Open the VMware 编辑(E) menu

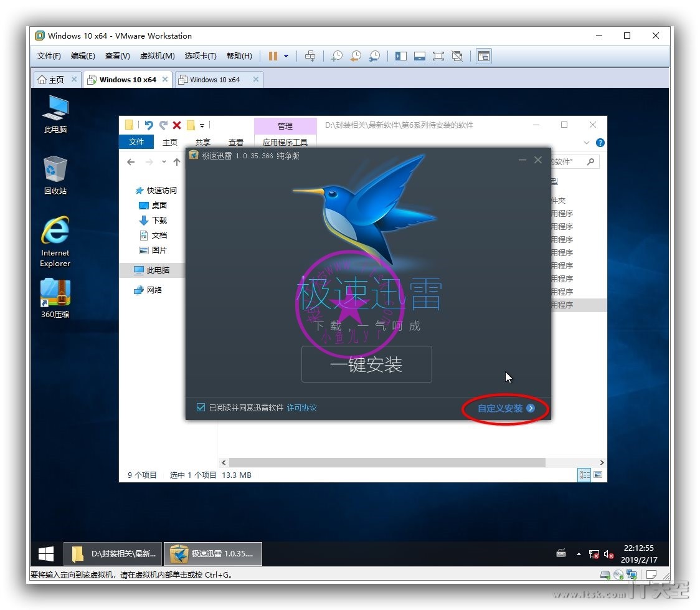tap(83, 56)
